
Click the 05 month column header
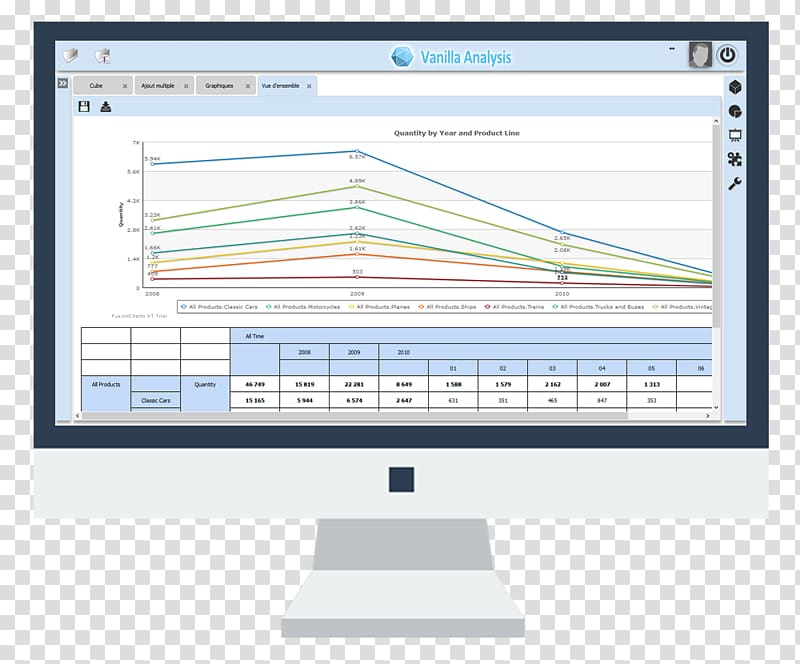pyautogui.click(x=652, y=368)
